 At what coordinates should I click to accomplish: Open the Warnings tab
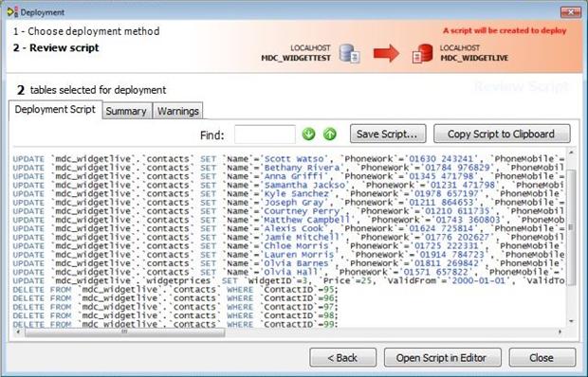[x=178, y=111]
